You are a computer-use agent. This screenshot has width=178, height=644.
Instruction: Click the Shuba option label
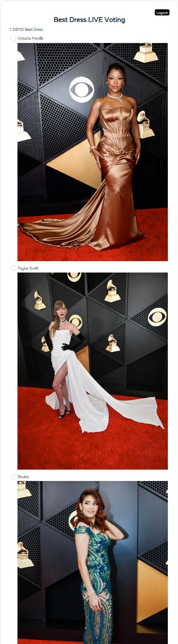click(23, 477)
